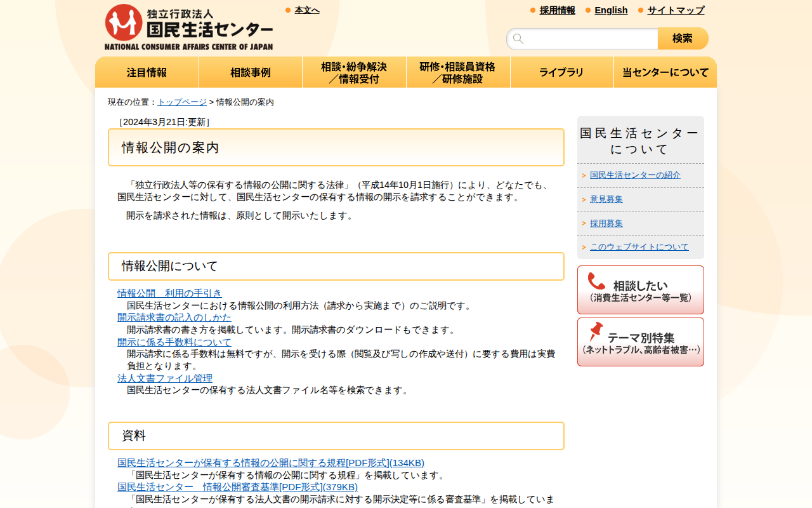
Task: Click the 国民生活センターについて sidebar heading
Action: 641,141
